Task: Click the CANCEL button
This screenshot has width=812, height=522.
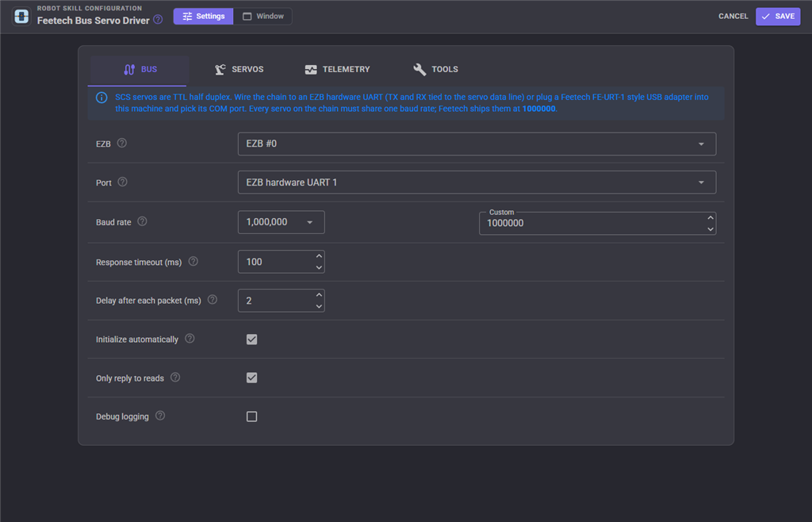Action: pos(733,16)
